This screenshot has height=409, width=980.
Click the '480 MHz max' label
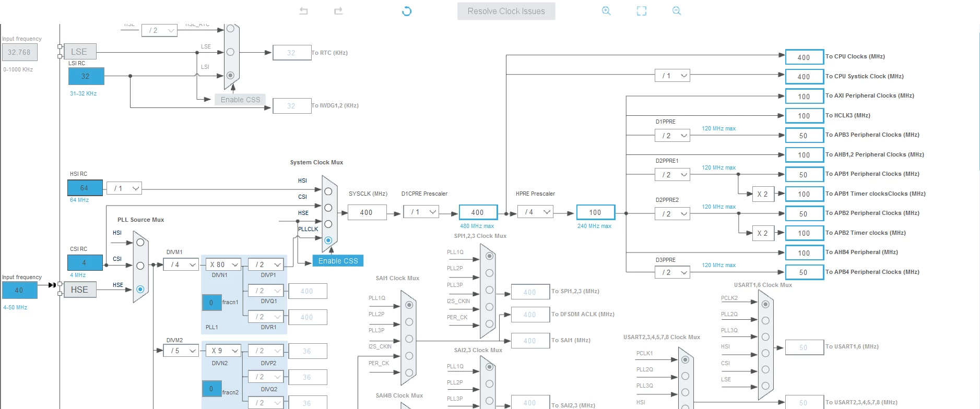pyautogui.click(x=477, y=226)
